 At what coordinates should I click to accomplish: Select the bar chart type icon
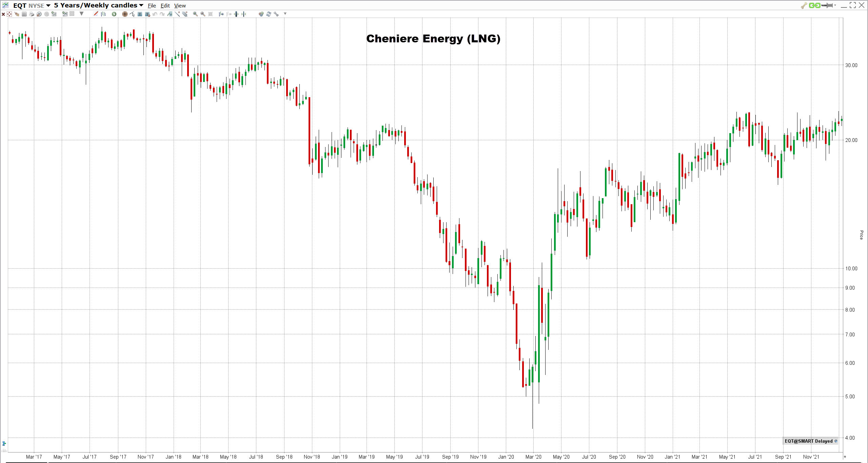tap(103, 14)
